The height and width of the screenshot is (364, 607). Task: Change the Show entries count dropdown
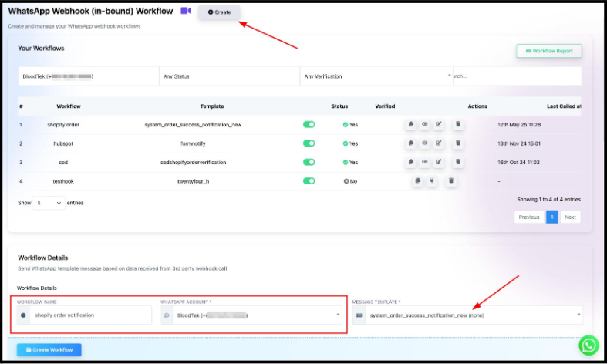49,203
